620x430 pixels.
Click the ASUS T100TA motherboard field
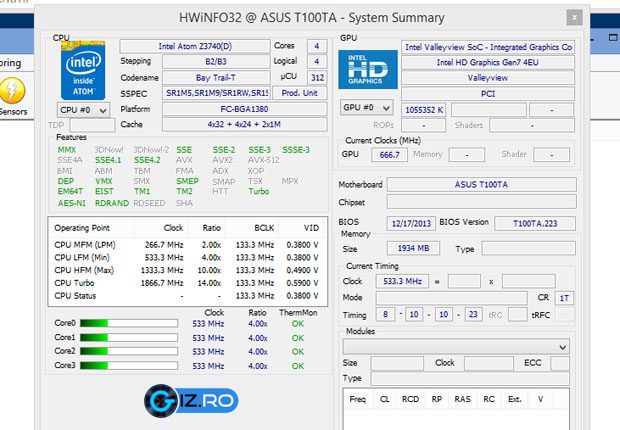coord(481,185)
